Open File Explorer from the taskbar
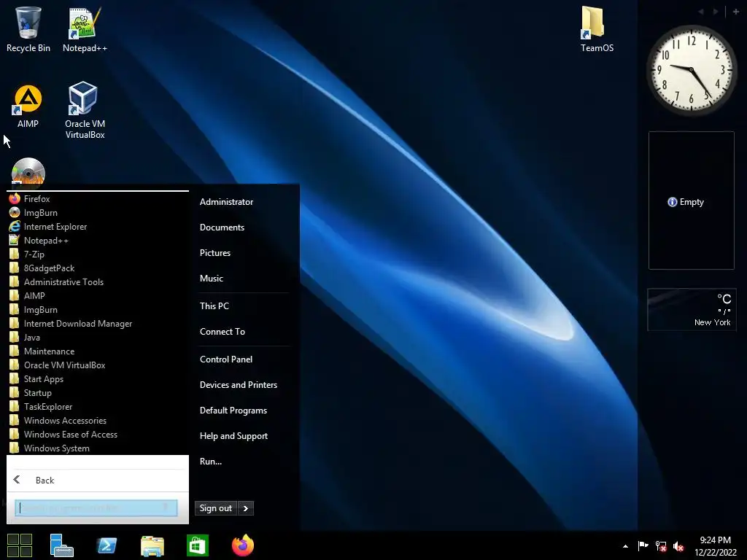The image size is (747, 560). tap(152, 545)
